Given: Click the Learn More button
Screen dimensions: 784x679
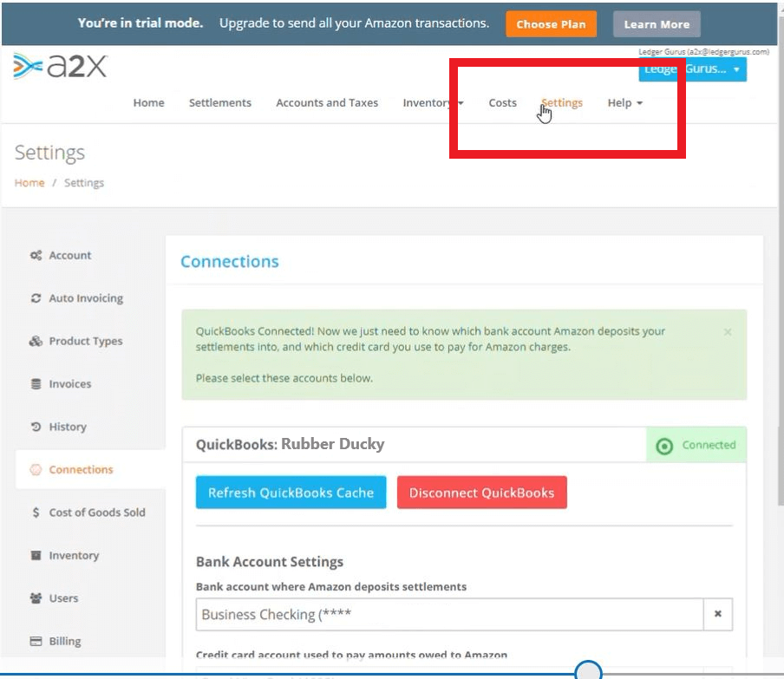Looking at the screenshot, I should point(657,24).
